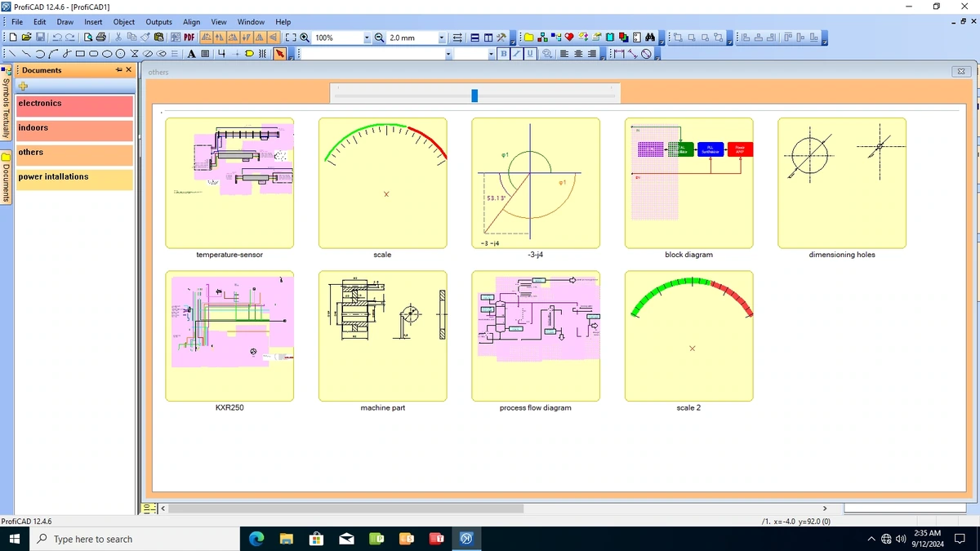
Task: Click the linear dimension tool icon
Action: point(619,54)
